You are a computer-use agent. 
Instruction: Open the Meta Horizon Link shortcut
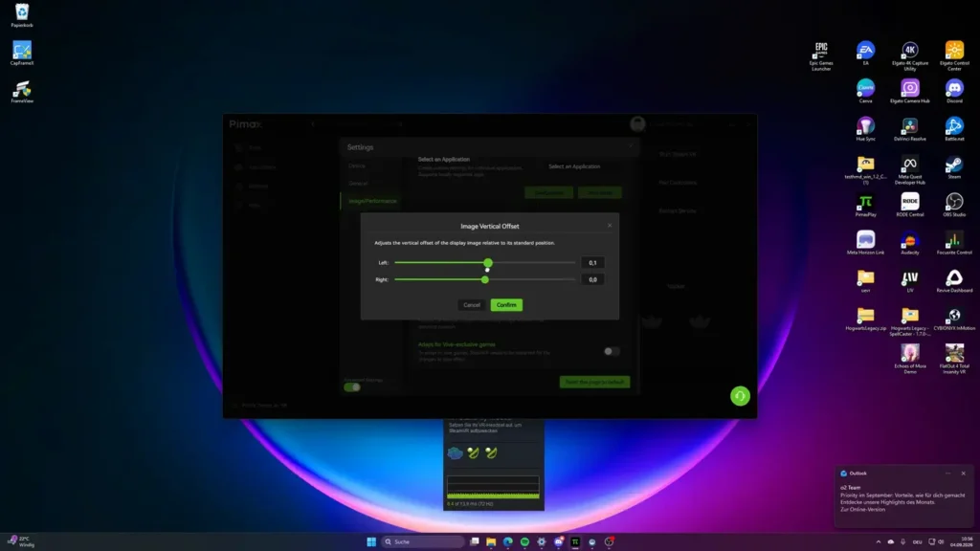coord(865,243)
